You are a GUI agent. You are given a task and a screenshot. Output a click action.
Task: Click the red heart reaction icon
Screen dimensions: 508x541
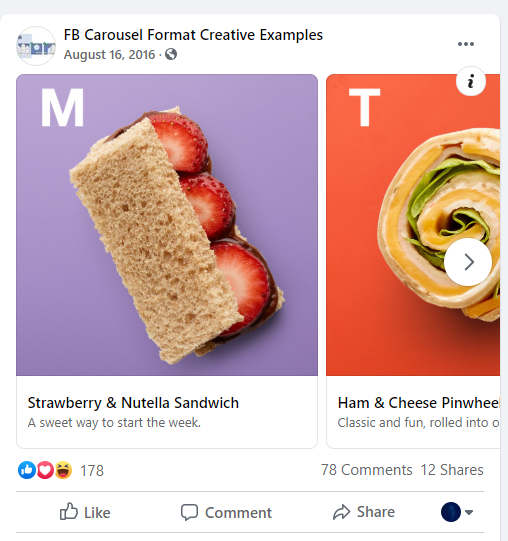[45, 470]
